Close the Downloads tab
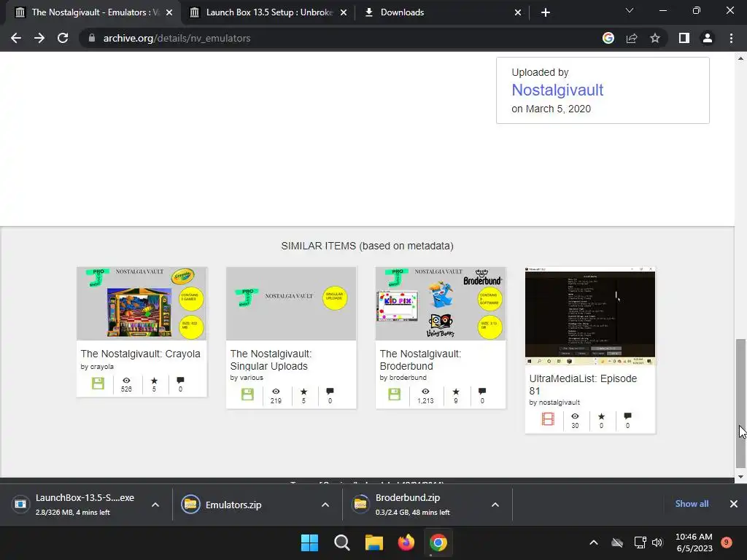The image size is (747, 560). click(x=518, y=12)
